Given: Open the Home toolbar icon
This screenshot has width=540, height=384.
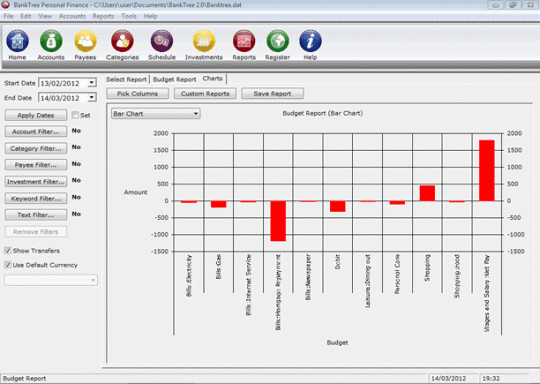Looking at the screenshot, I should coord(17,41).
